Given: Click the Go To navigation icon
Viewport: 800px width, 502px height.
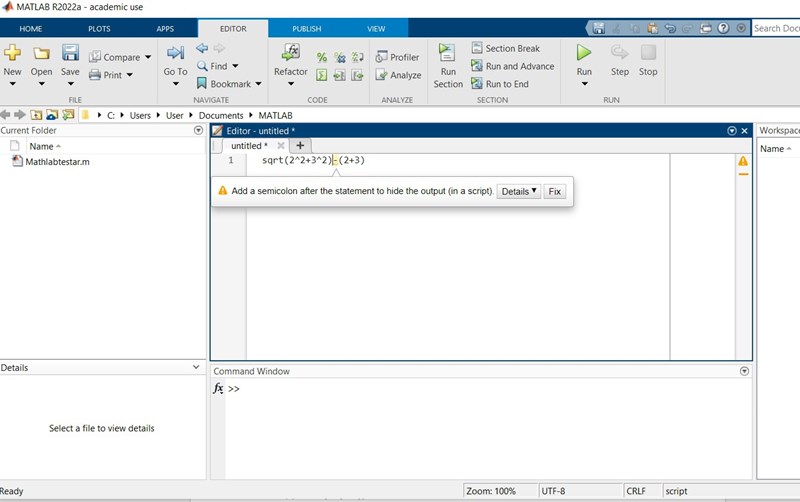Looking at the screenshot, I should (175, 53).
